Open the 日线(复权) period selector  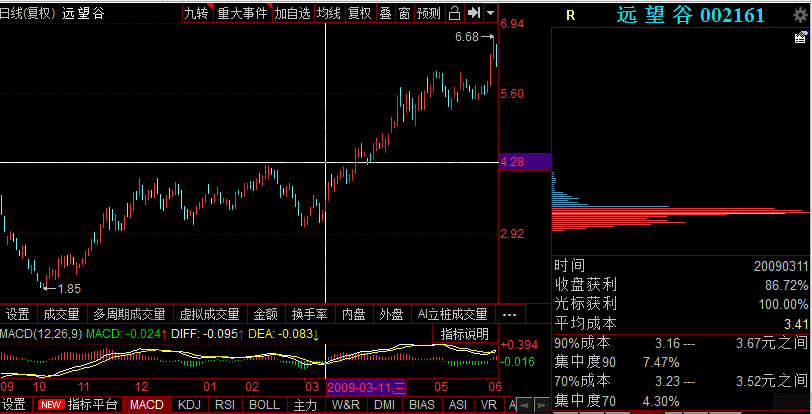pyautogui.click(x=29, y=13)
